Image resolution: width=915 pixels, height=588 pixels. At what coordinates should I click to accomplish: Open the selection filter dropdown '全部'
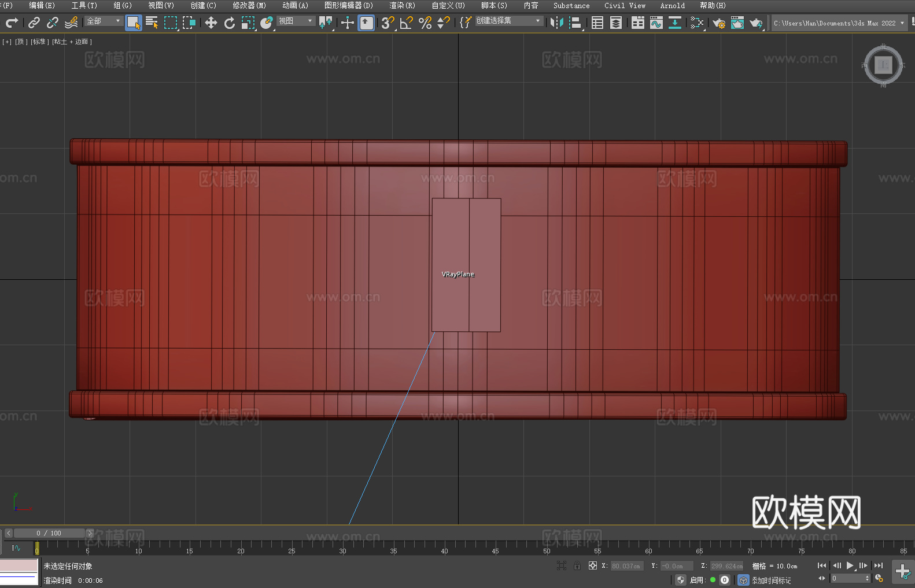104,21
